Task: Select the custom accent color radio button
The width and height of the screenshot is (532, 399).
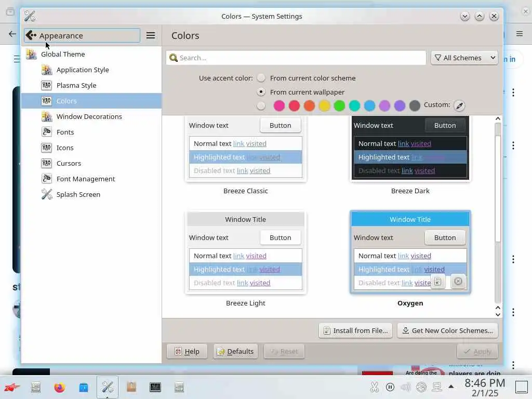Action: click(x=261, y=105)
